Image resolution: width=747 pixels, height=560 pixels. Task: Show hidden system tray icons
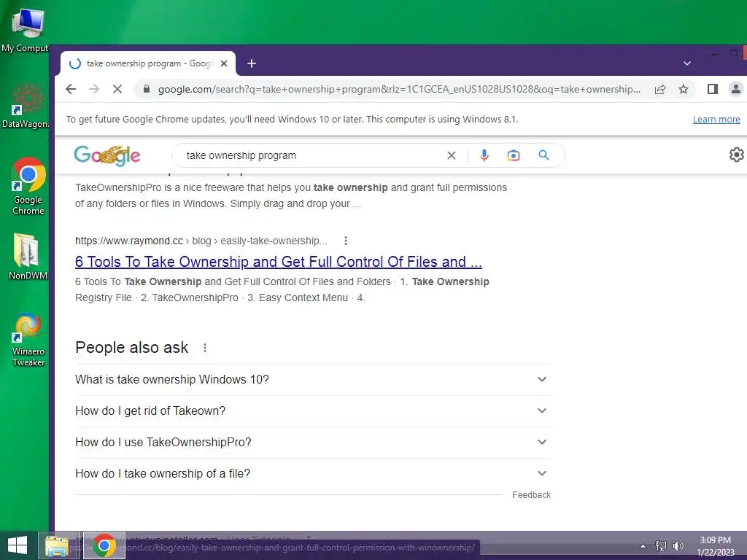(x=643, y=546)
